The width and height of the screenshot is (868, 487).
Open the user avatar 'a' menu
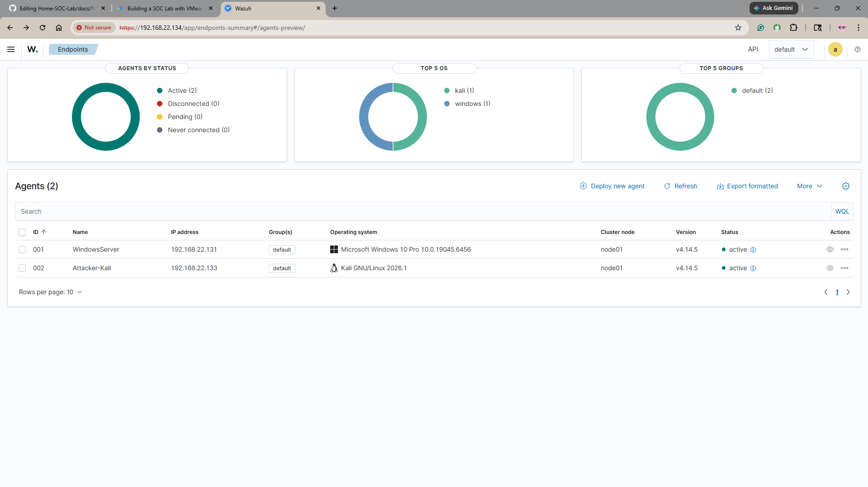[x=835, y=49]
